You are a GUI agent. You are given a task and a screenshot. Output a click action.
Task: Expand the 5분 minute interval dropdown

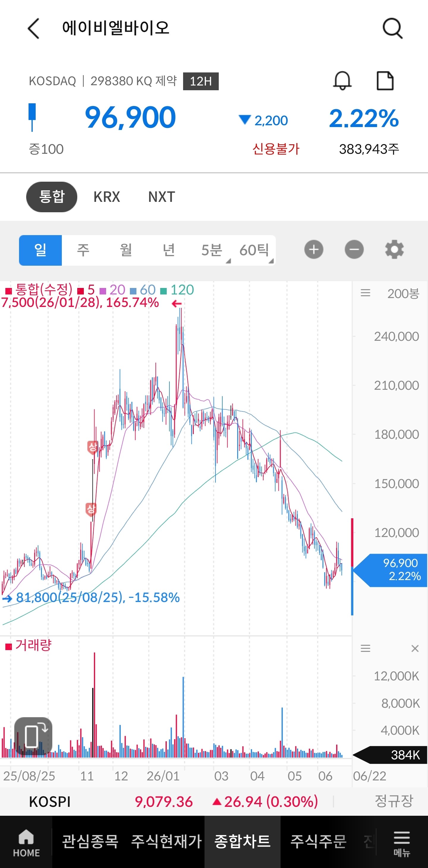[x=212, y=250]
